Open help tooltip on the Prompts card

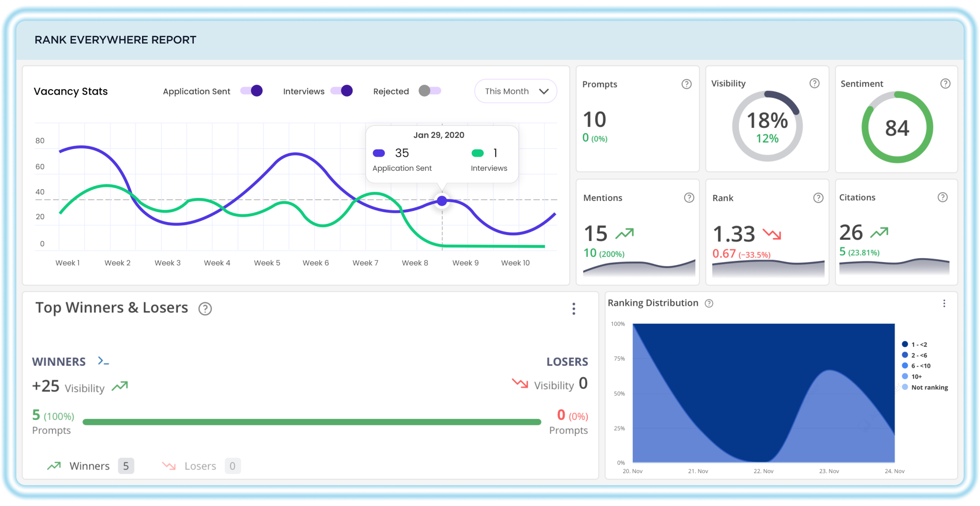(x=686, y=84)
